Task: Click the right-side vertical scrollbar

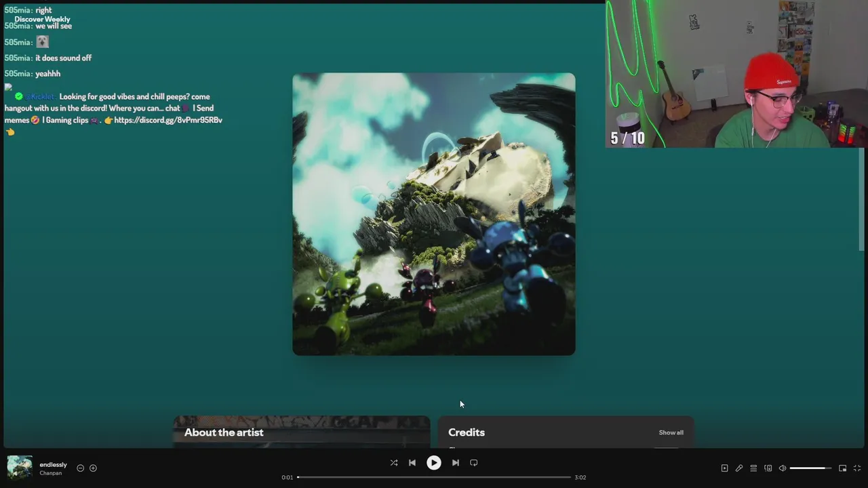Action: [x=863, y=200]
